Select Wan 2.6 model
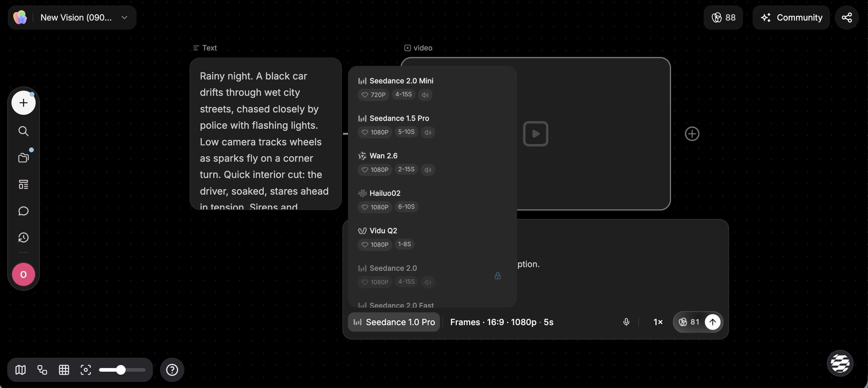The image size is (868, 388). click(432, 163)
